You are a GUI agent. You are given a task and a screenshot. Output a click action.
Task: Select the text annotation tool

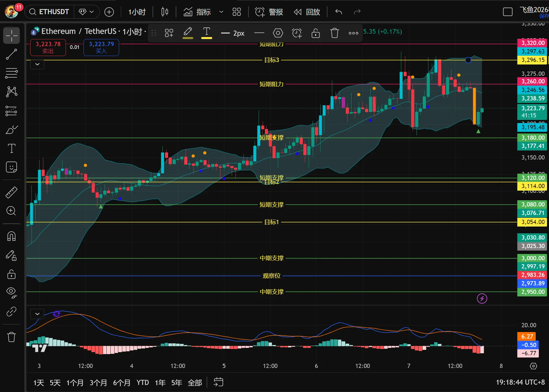tap(11, 148)
